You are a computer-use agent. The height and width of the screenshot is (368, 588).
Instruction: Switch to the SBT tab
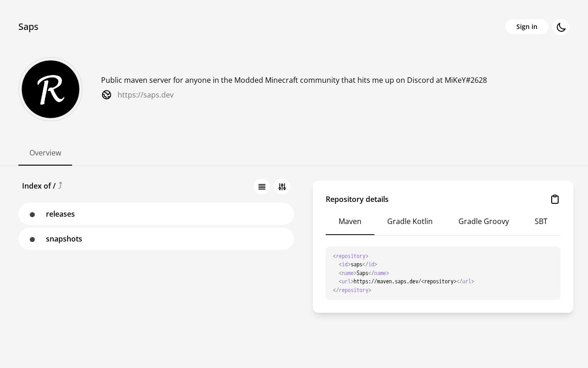tap(541, 221)
